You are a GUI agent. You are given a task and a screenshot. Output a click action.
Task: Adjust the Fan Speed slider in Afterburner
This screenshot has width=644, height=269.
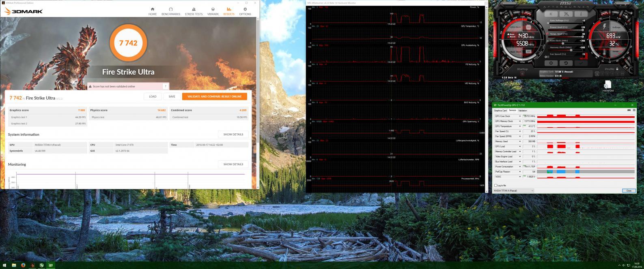566,57
